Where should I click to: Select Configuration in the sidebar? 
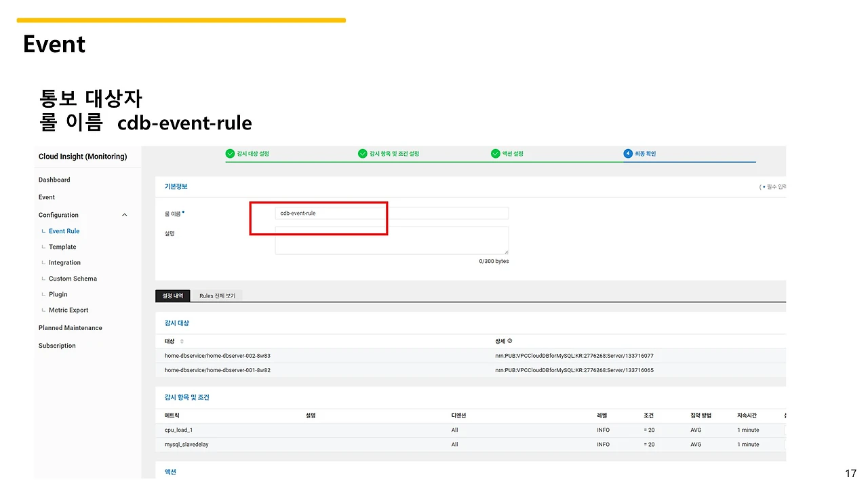(x=58, y=215)
